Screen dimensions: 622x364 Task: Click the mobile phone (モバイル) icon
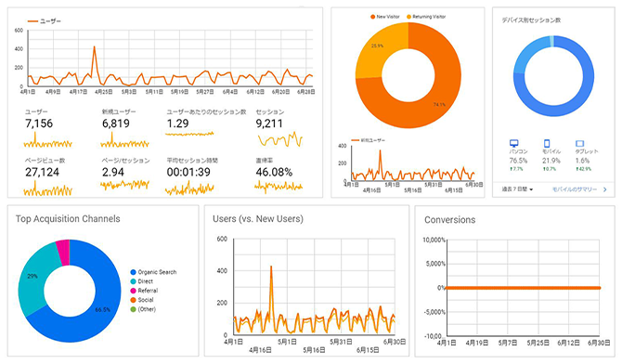(547, 143)
